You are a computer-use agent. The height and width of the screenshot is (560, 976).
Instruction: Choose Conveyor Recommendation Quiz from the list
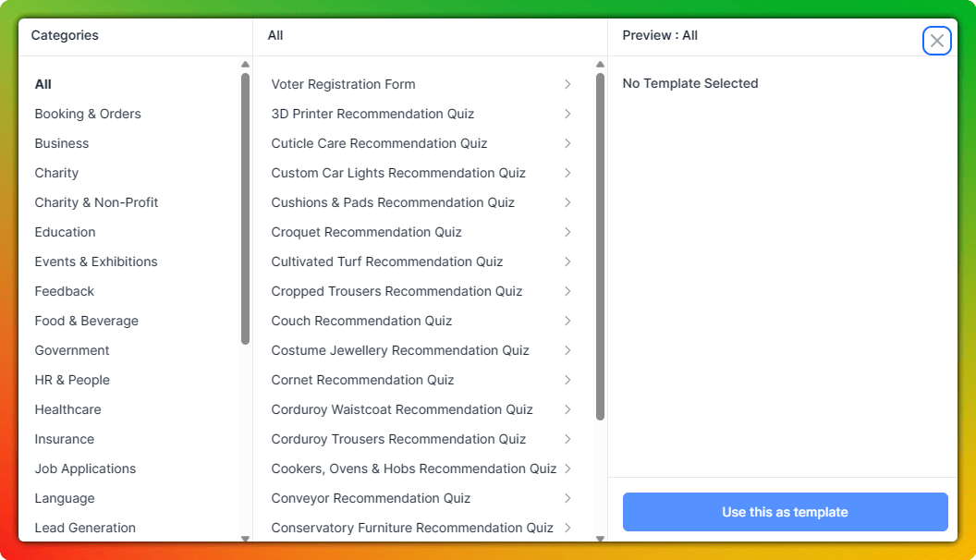click(x=371, y=498)
